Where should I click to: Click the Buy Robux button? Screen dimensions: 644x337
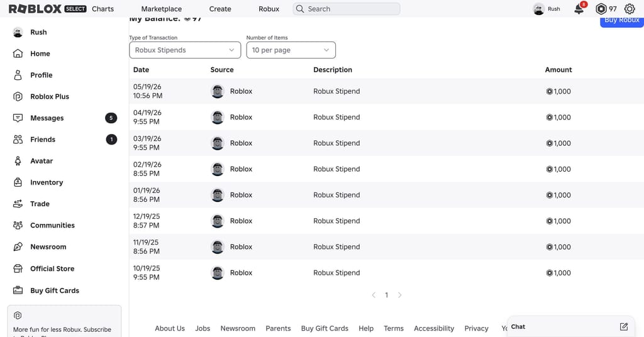point(621,21)
